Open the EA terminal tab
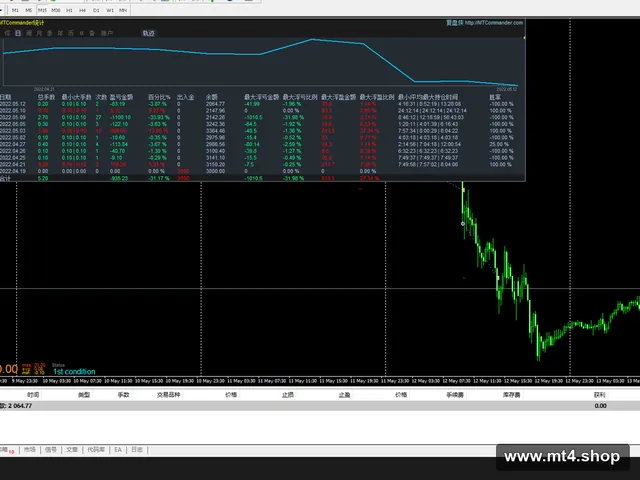Viewport: 640px width, 480px height. click(x=118, y=449)
